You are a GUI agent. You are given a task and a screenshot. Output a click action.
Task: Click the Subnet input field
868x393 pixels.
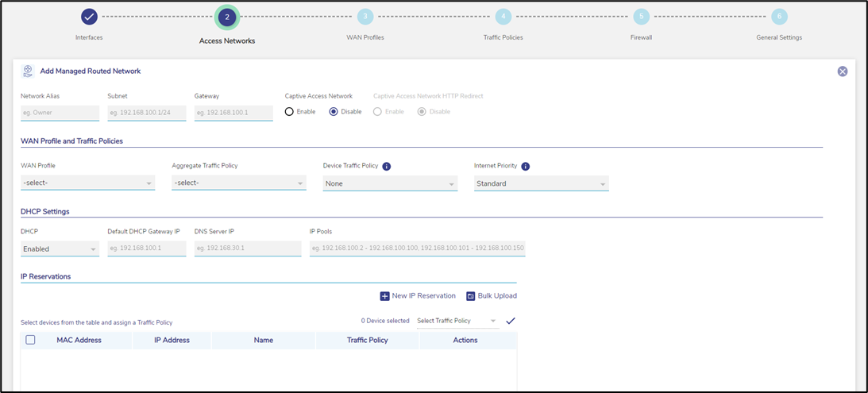[147, 113]
